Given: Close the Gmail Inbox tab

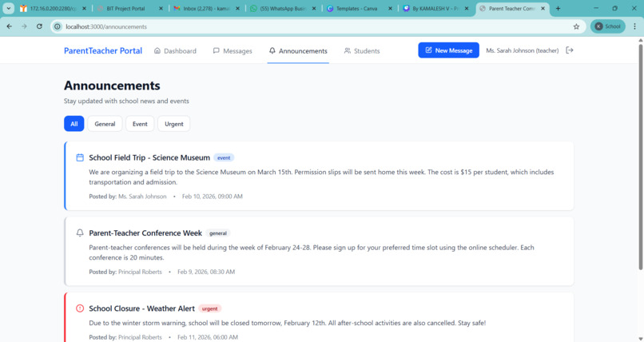Looking at the screenshot, I should coord(237,8).
